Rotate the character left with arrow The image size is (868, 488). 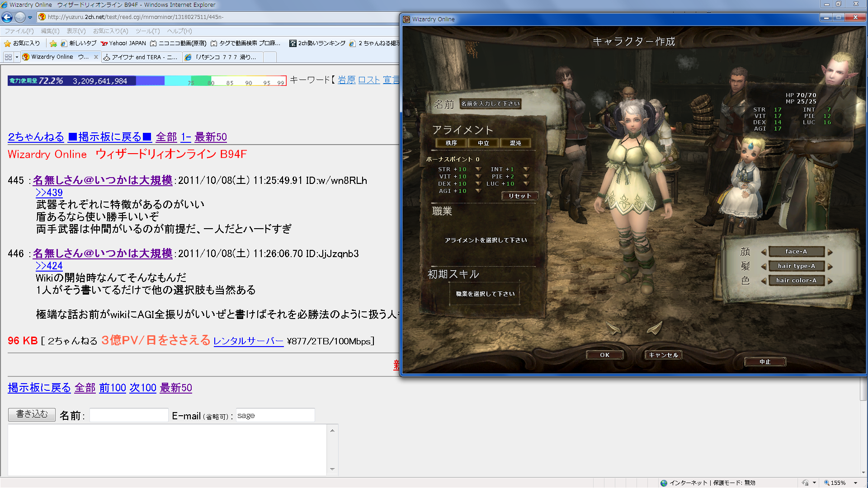click(613, 328)
